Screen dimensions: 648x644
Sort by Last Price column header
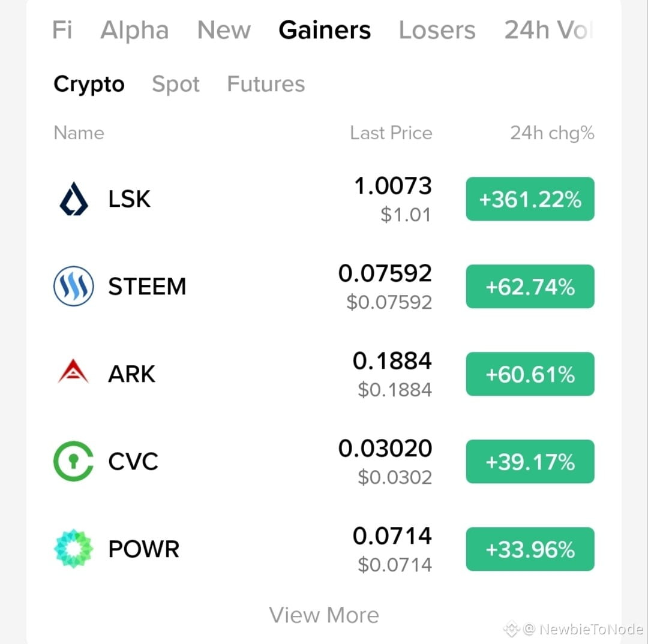click(x=391, y=133)
